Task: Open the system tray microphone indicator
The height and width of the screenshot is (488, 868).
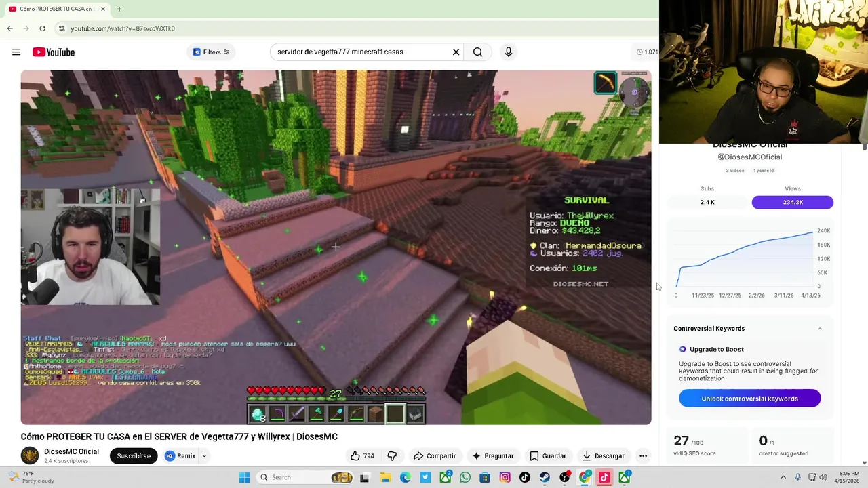Action: click(797, 477)
